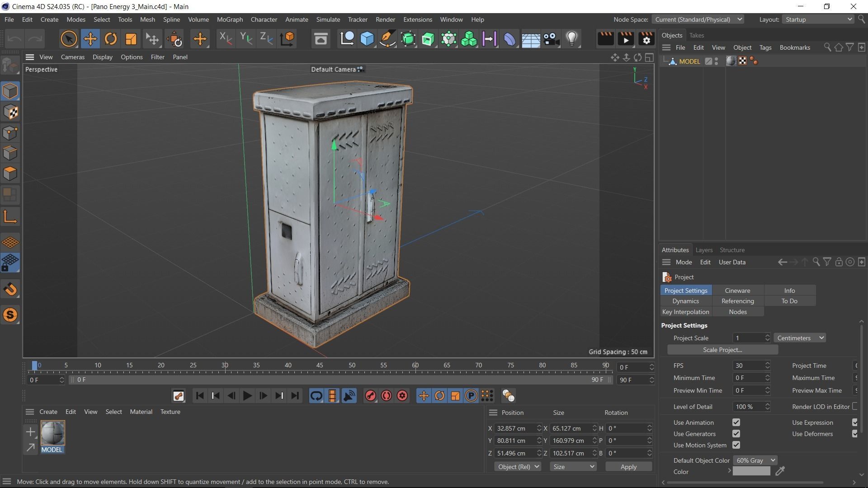Expand the Color field arrow
Screen dimensions: 868x488
[x=729, y=471]
